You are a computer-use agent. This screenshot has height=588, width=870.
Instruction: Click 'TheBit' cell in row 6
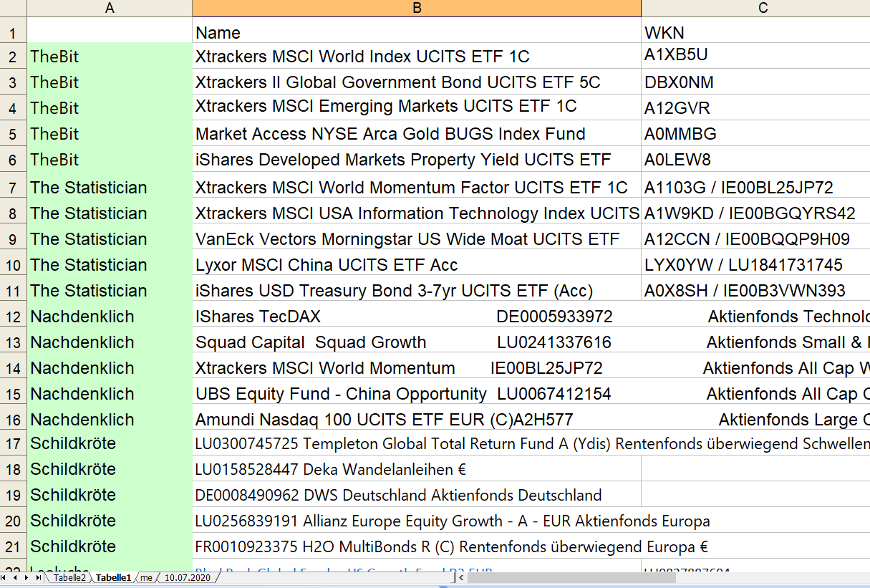110,159
